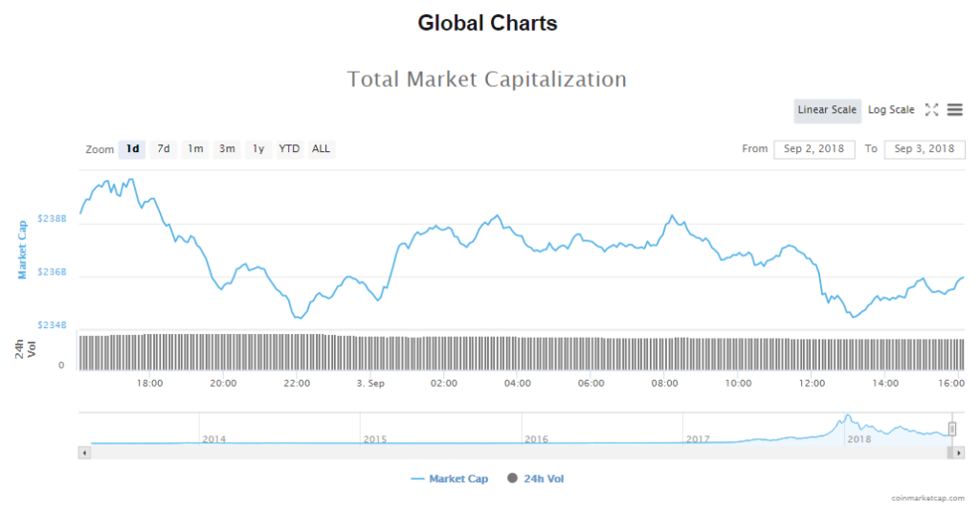Toggle the 24h Vol legend marker
The image size is (980, 512).
click(x=512, y=479)
